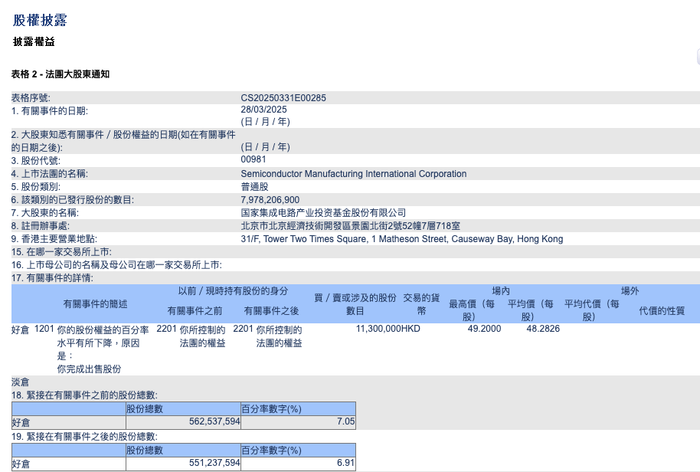Click issued shares figure 7,978,206,900
The image size is (700, 472).
tap(270, 200)
